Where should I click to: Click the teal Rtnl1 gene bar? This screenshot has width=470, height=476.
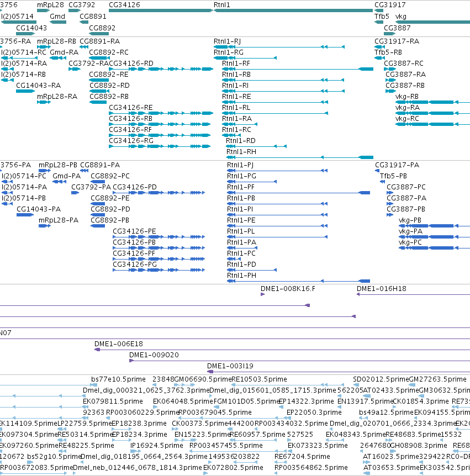point(293,10)
